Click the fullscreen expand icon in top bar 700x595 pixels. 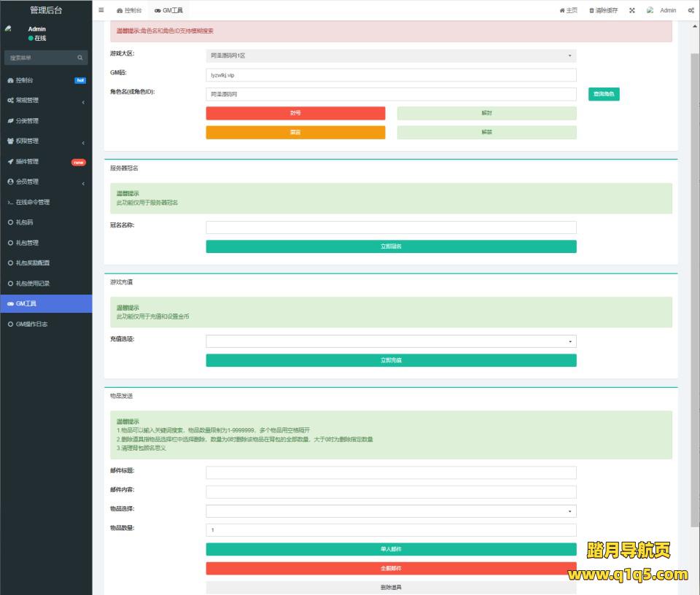[632, 10]
